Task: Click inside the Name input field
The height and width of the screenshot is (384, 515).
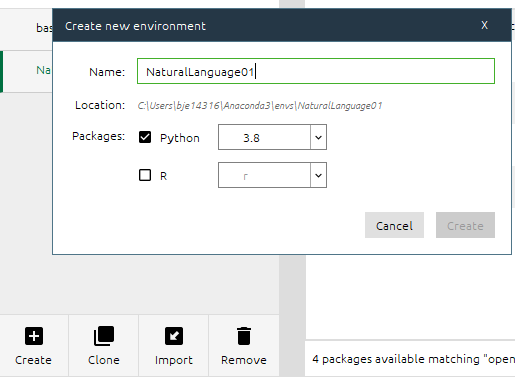Action: point(316,71)
